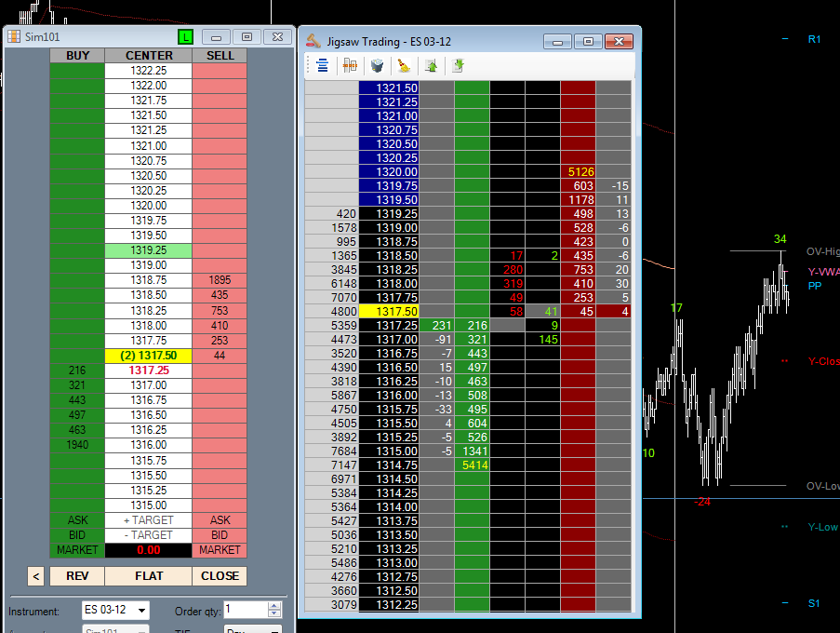The width and height of the screenshot is (840, 633).
Task: Click the green down-arrow import icon
Action: pos(458,66)
